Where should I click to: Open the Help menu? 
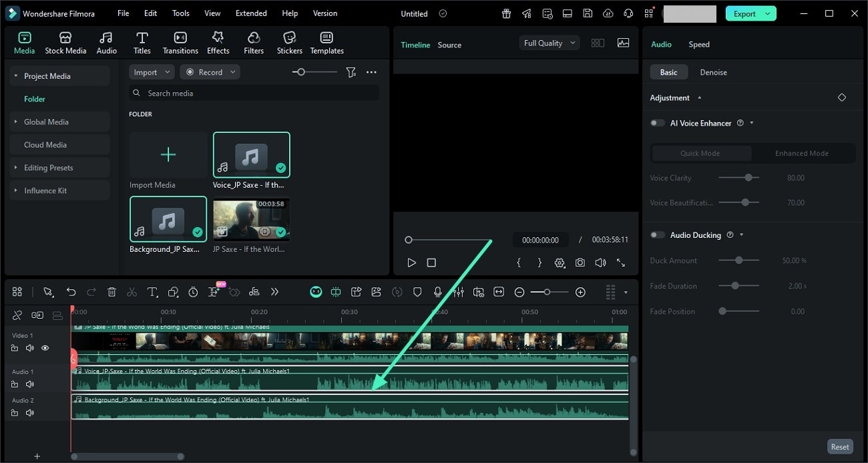(290, 13)
